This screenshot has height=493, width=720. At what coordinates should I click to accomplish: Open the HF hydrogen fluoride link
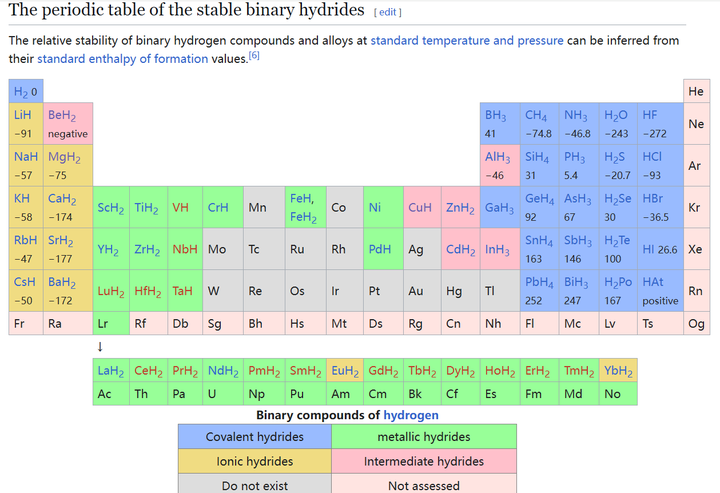[650, 115]
